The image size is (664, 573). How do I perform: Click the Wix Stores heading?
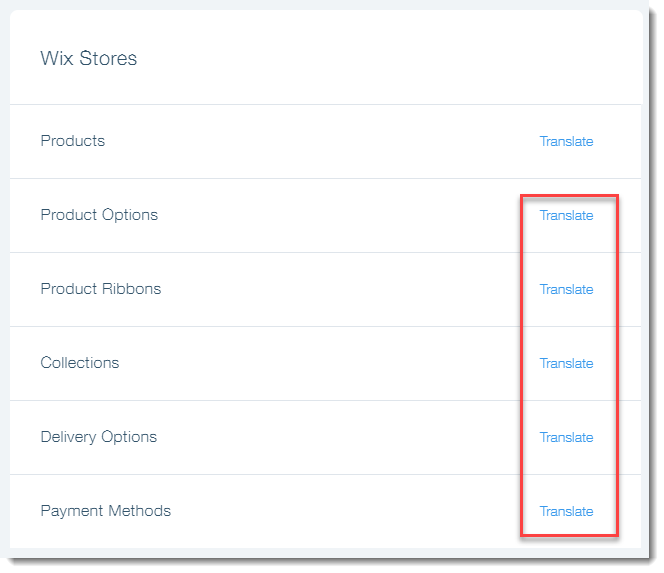tap(89, 58)
